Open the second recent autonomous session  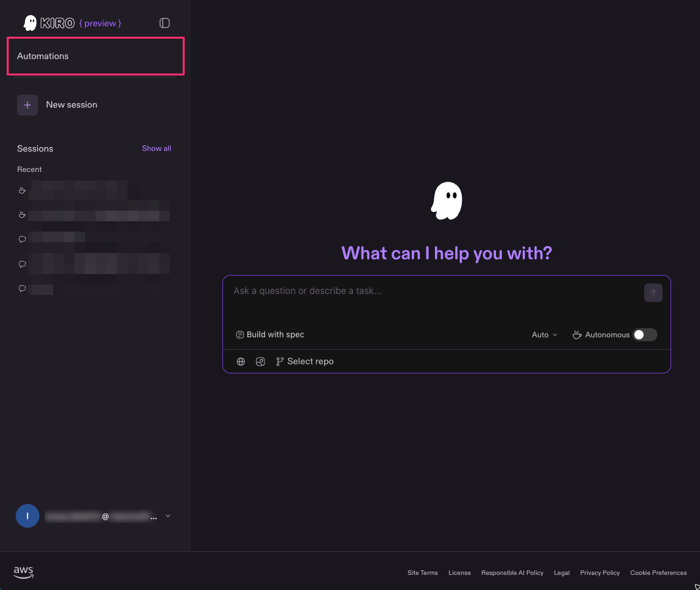tap(94, 215)
